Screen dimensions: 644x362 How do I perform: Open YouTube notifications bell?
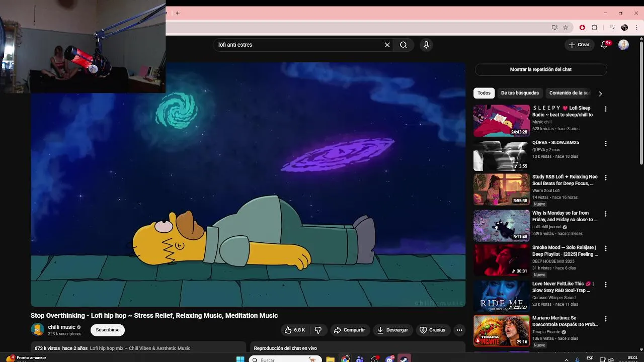point(605,45)
